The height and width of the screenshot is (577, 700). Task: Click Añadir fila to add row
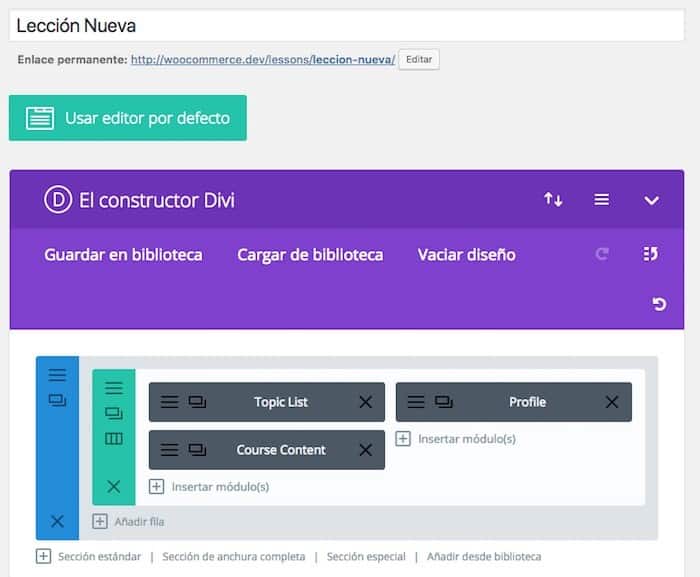(128, 522)
